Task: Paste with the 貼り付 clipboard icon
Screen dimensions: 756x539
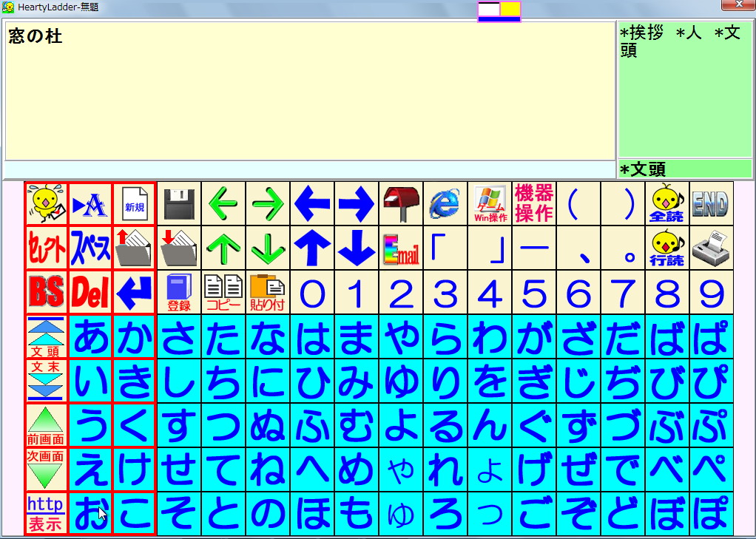Action: [x=267, y=292]
